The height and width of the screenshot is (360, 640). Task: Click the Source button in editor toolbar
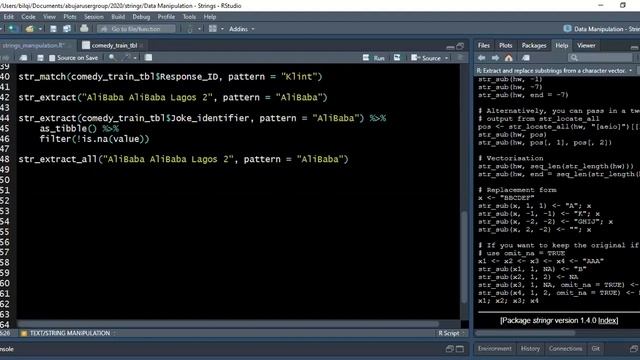pyautogui.click(x=427, y=58)
